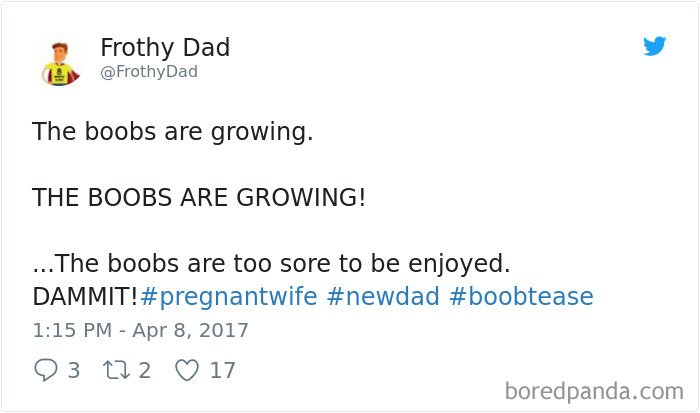This screenshot has height=413, width=700.
Task: Click the boredpanda.com watermark
Action: coord(594,392)
